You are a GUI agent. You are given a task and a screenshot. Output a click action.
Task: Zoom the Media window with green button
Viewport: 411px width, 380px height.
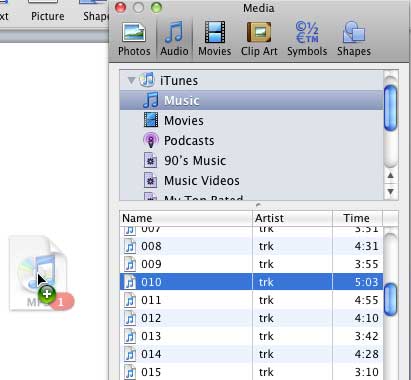[x=156, y=7]
